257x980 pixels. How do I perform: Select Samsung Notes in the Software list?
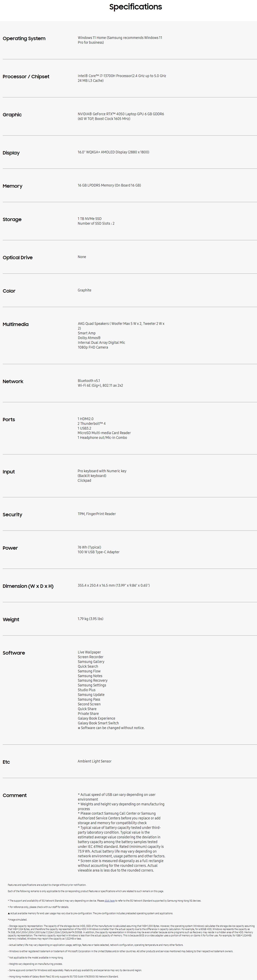90,676
